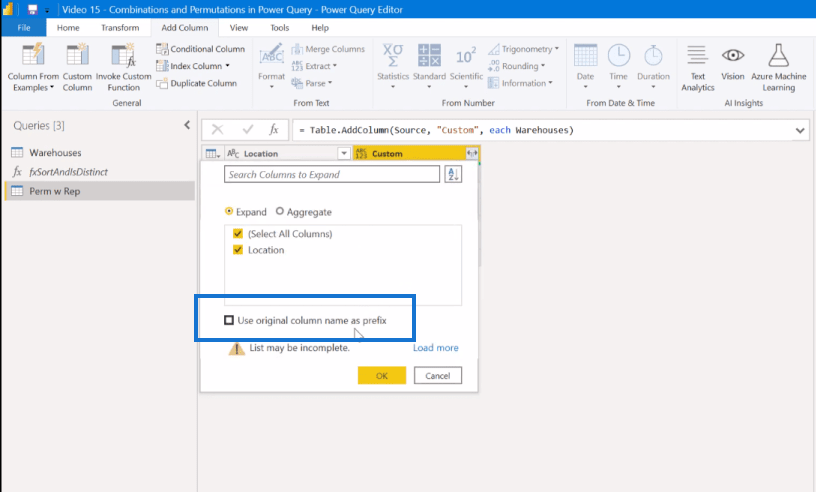Click the ABC123 type icon of Custom column
The width and height of the screenshot is (816, 492).
(x=361, y=154)
